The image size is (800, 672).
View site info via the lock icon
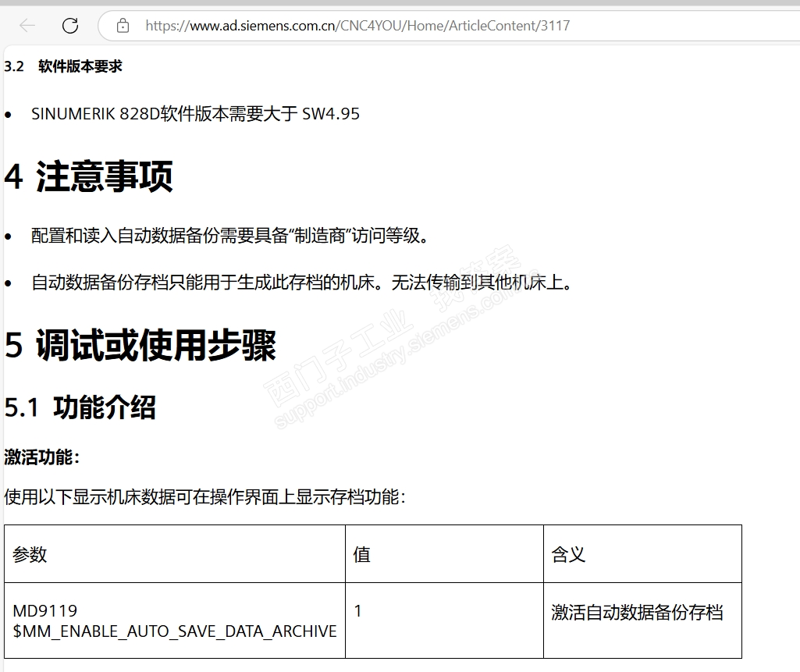(x=123, y=25)
